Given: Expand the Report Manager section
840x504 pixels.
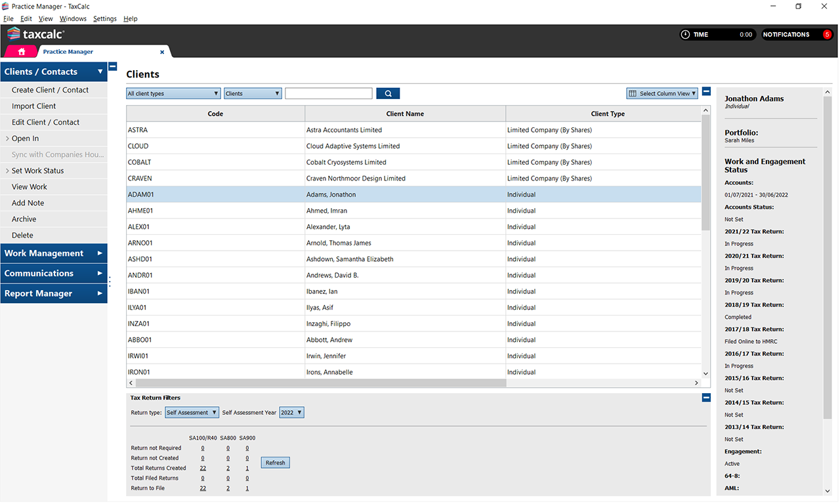Looking at the screenshot, I should (53, 293).
